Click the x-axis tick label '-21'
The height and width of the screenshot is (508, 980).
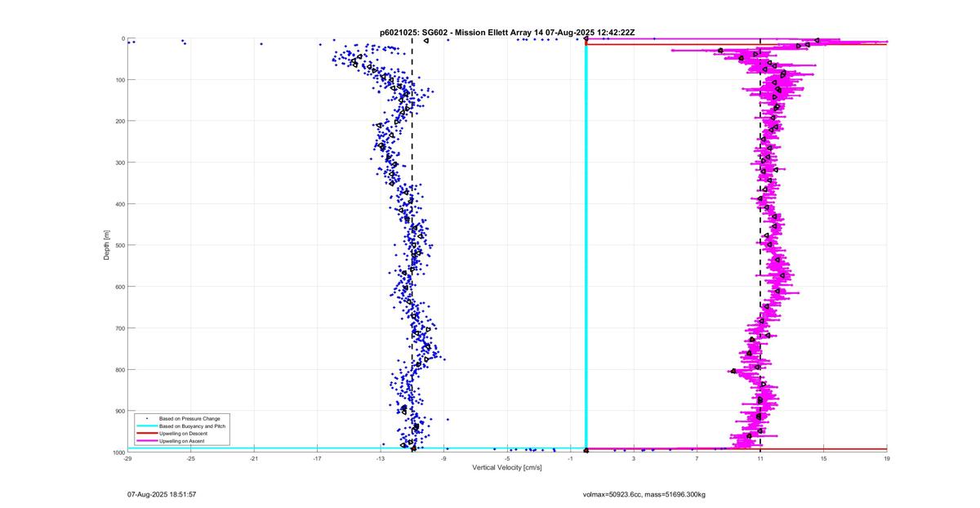(x=254, y=459)
